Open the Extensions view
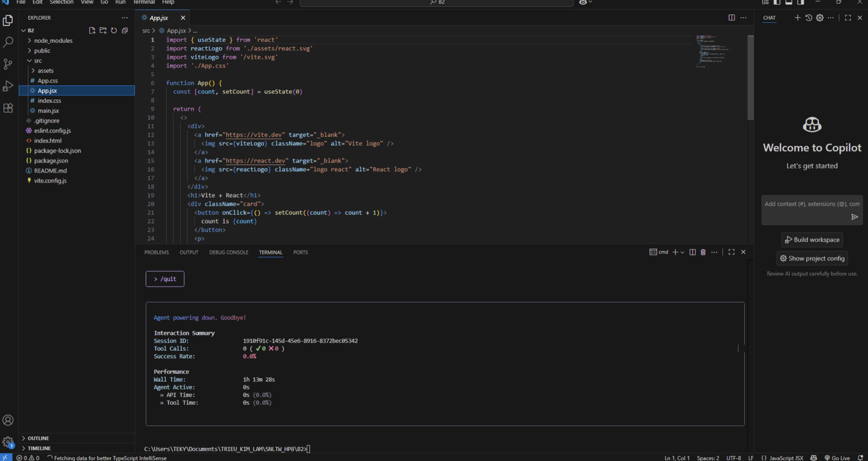The width and height of the screenshot is (868, 461). [x=8, y=108]
